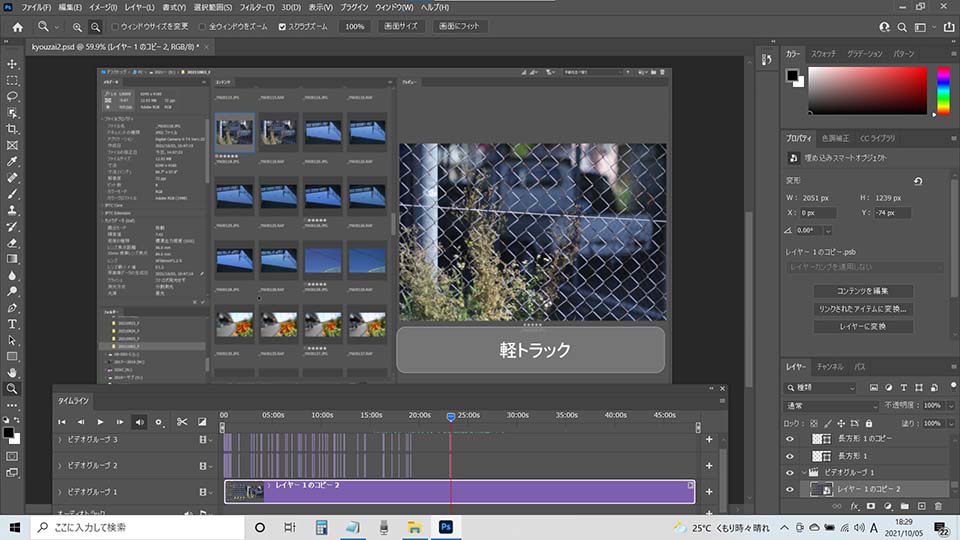This screenshot has height=540, width=960.
Task: Go to first frame of timeline
Action: [62, 422]
